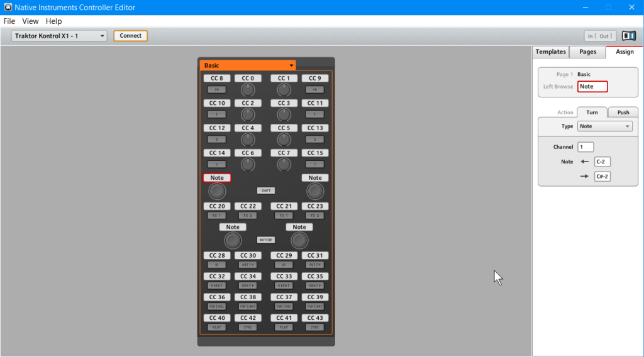The width and height of the screenshot is (644, 357).
Task: Select the right loop encoder beside HOTCUE
Action: (299, 241)
